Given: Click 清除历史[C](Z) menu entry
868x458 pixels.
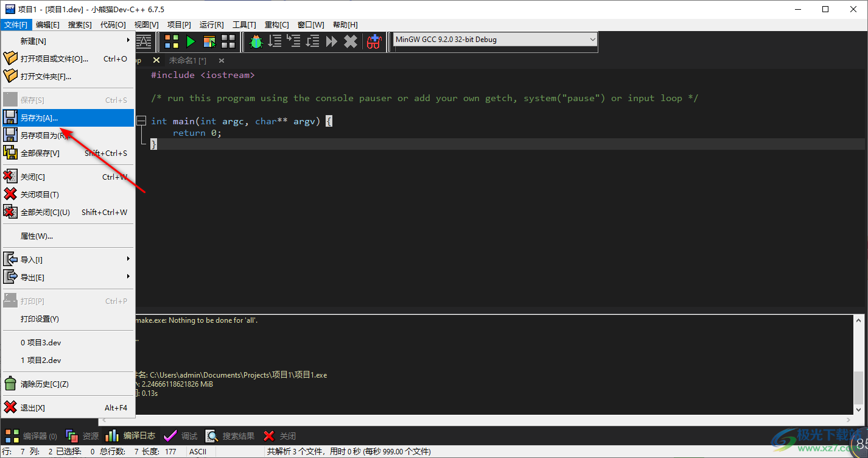Looking at the screenshot, I should click(68, 384).
